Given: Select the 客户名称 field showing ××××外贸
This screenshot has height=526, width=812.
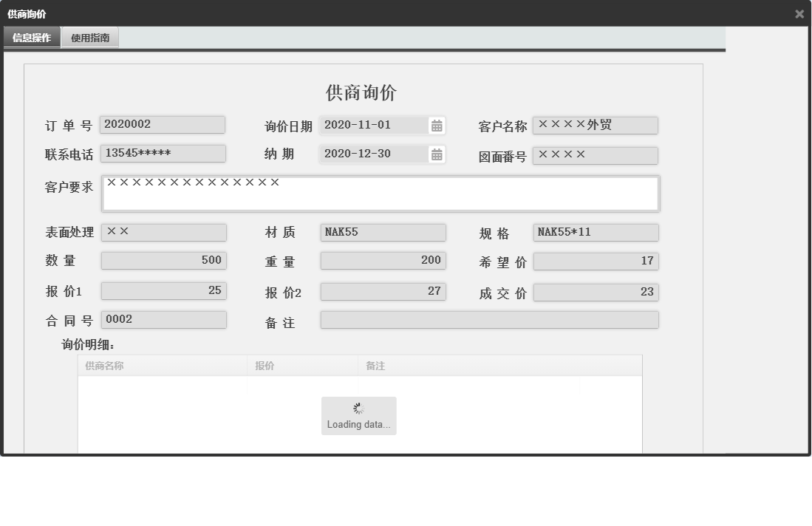Looking at the screenshot, I should (596, 125).
